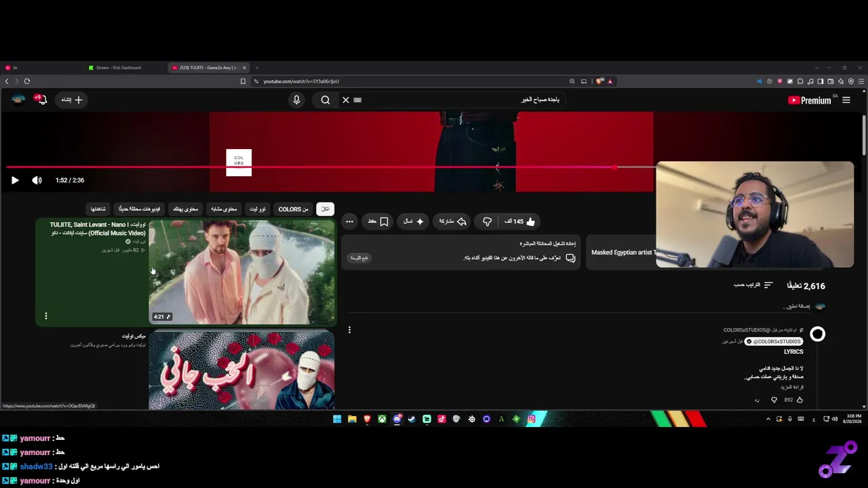Screen dimensions: 868x488
Task: Dislike the pinned COLORS comment
Action: coord(774,400)
